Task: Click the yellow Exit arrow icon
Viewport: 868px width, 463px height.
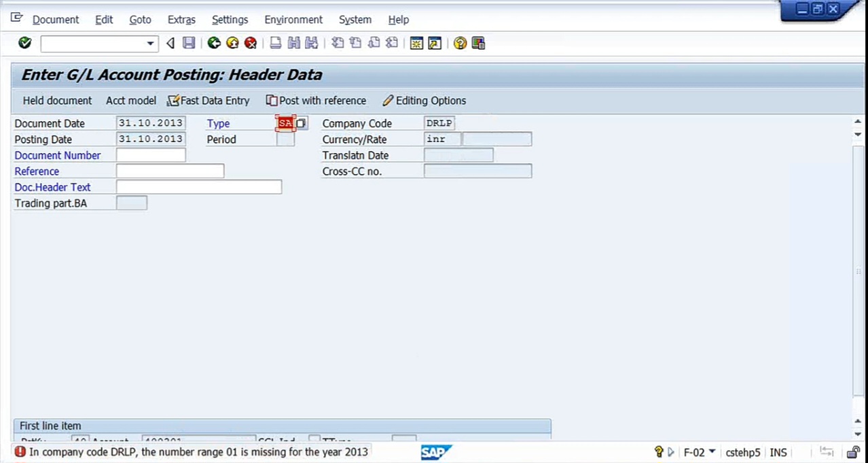Action: pyautogui.click(x=232, y=44)
